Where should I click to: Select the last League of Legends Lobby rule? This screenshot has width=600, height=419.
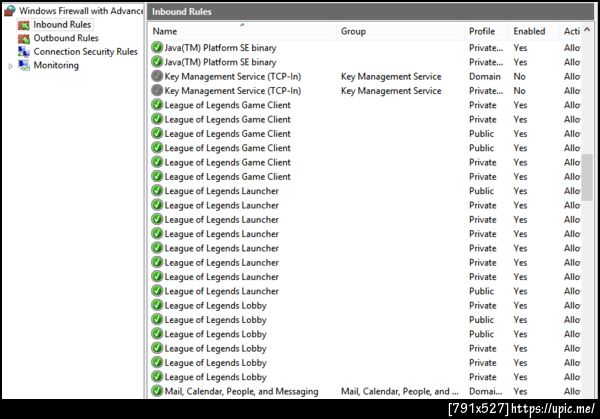pyautogui.click(x=215, y=377)
